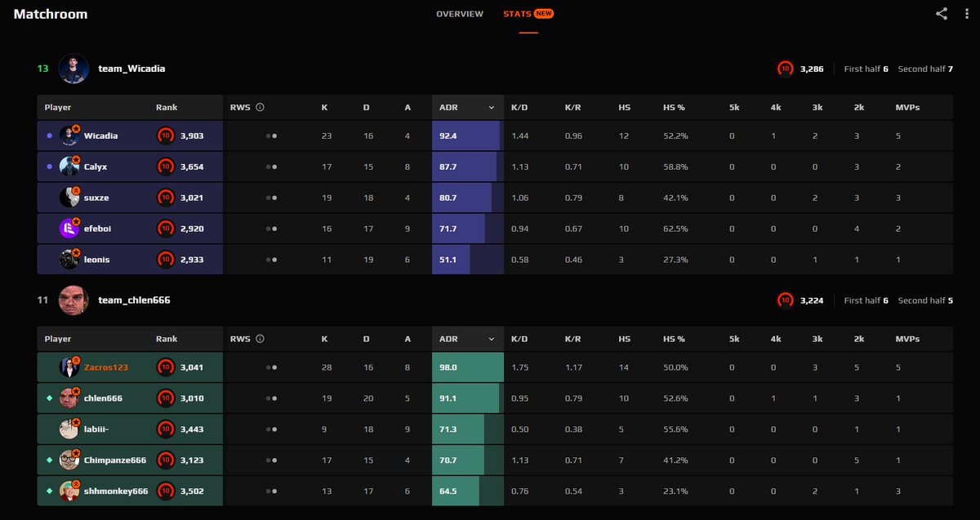Click labiii-'s player avatar
The width and height of the screenshot is (980, 520).
[x=69, y=429]
